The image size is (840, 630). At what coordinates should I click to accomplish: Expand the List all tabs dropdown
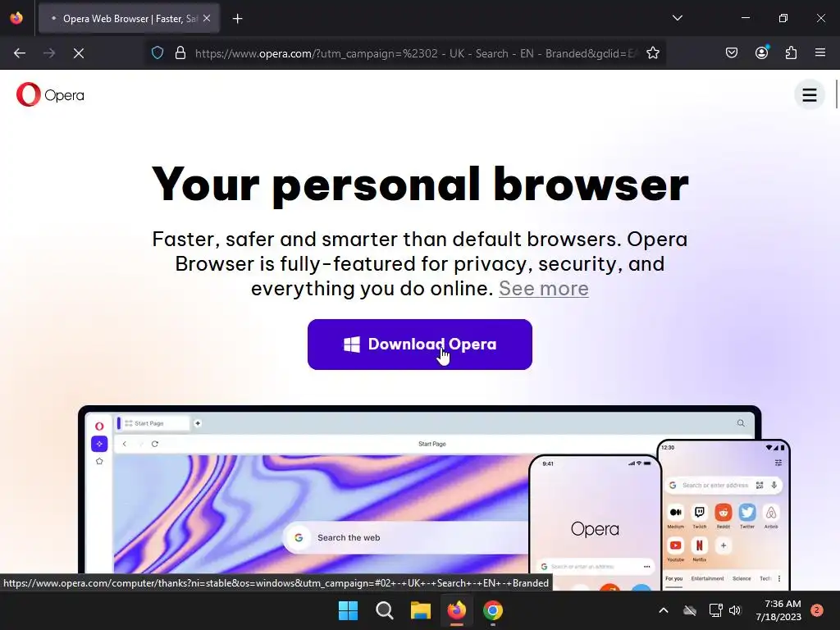point(677,18)
